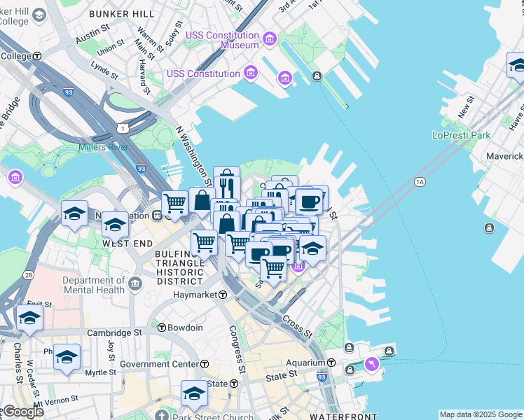Select the graduation cap marker above West End label
This screenshot has width=524, height=420.
tap(116, 225)
